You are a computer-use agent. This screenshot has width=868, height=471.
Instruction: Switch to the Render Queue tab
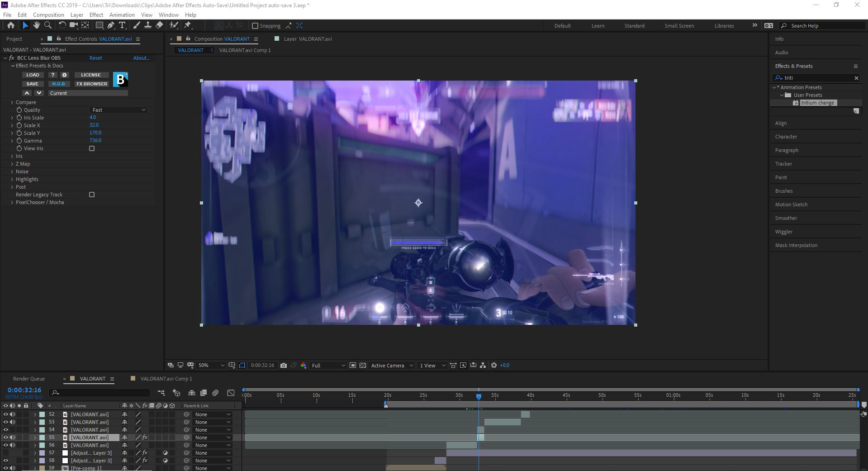(28, 379)
